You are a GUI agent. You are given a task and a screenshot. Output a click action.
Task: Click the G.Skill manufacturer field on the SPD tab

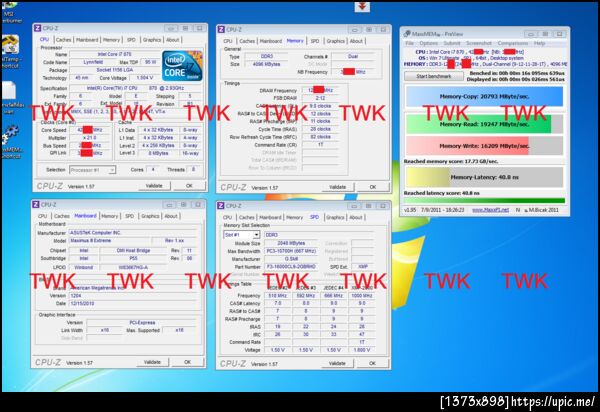click(x=290, y=259)
